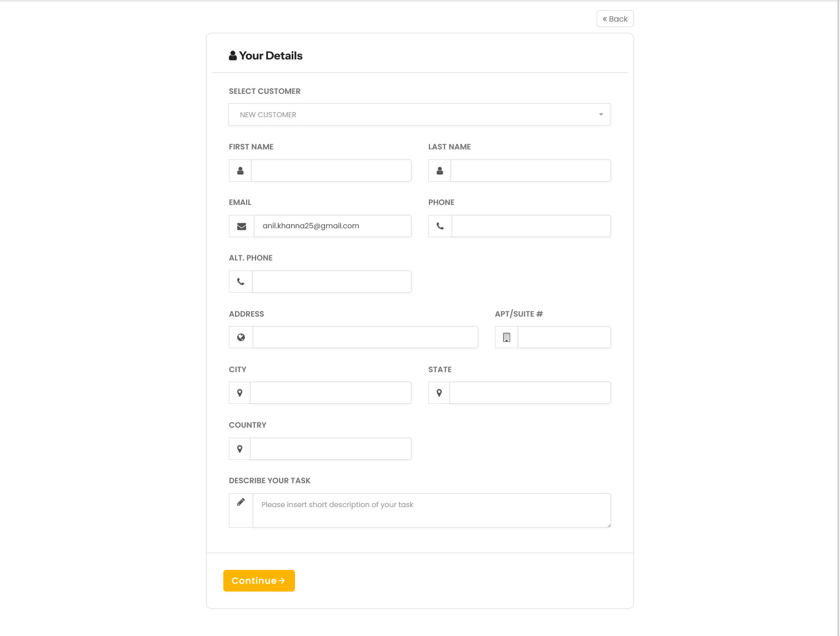Click the map pin icon beside State
Screen dimensions: 840x636
439,393
